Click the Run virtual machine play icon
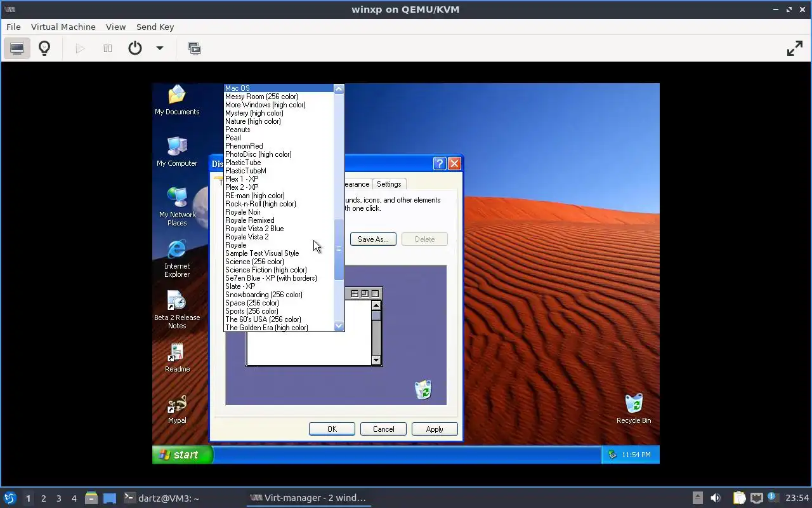The image size is (812, 508). (x=80, y=48)
